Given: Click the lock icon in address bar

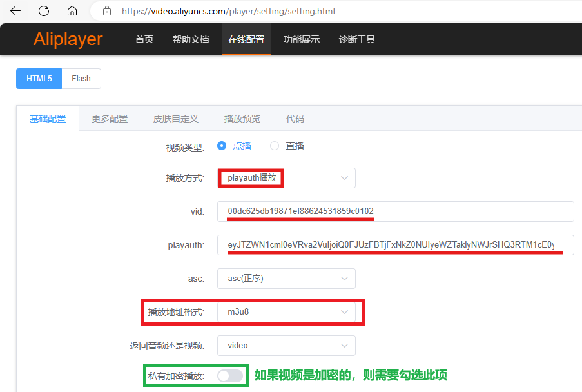Looking at the screenshot, I should (x=107, y=11).
